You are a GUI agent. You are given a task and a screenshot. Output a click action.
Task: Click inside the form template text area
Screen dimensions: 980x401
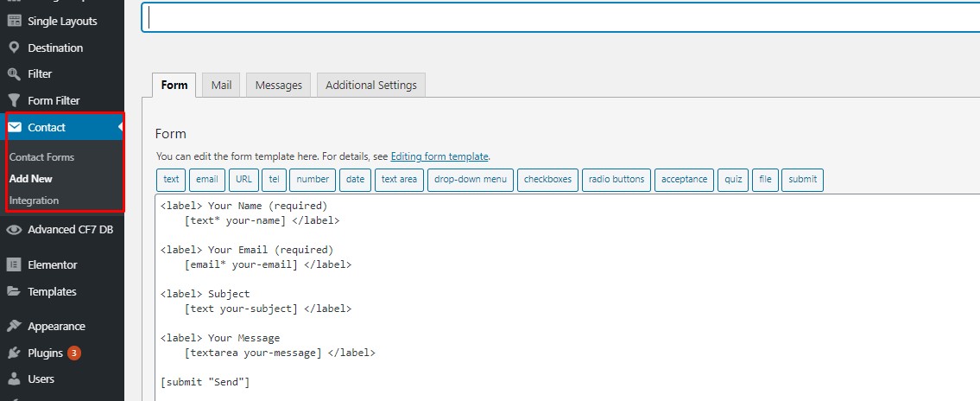pos(567,297)
